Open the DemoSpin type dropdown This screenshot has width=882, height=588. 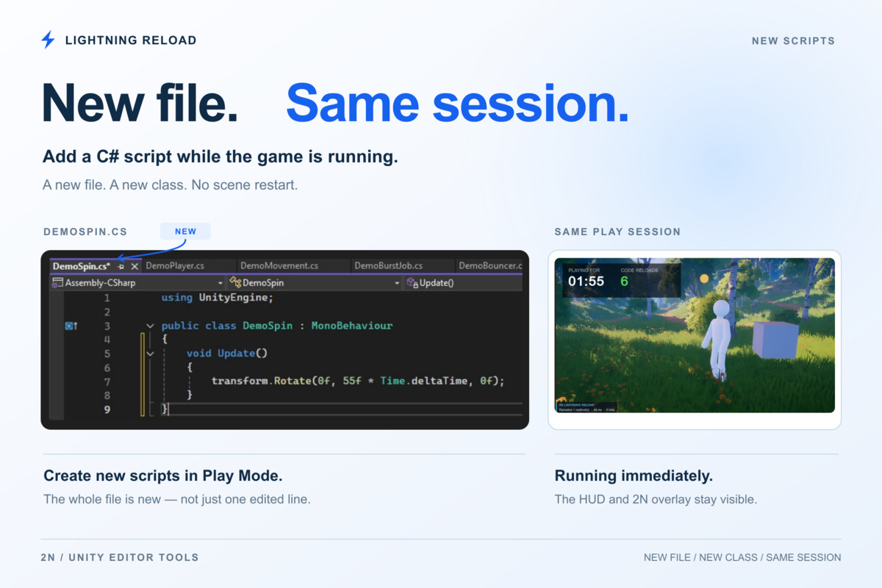click(x=398, y=283)
